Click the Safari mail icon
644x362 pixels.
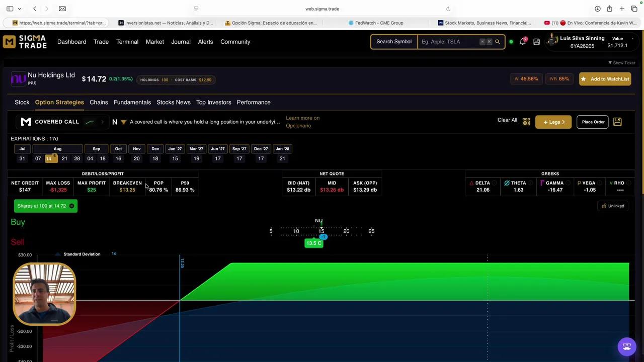pyautogui.click(x=62, y=9)
